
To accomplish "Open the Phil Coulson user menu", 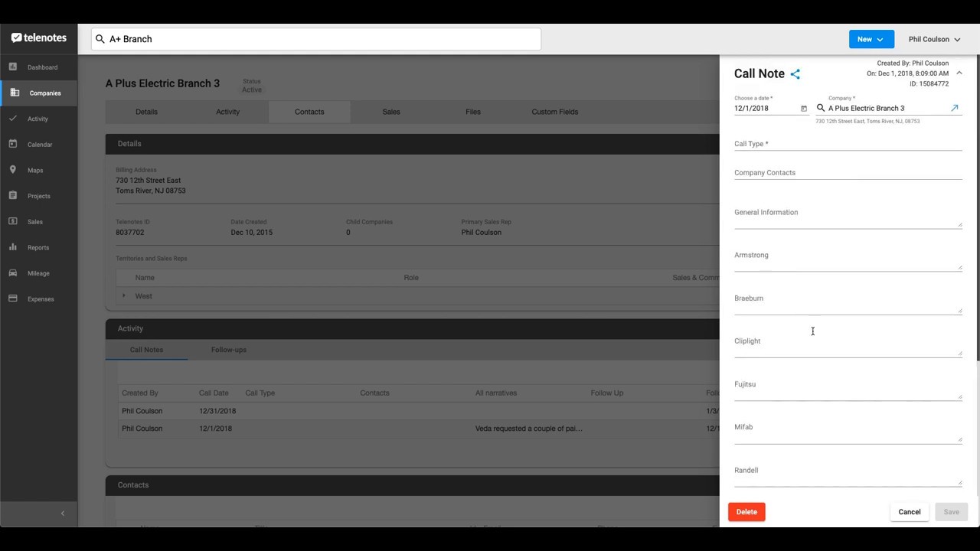I will [x=934, y=39].
